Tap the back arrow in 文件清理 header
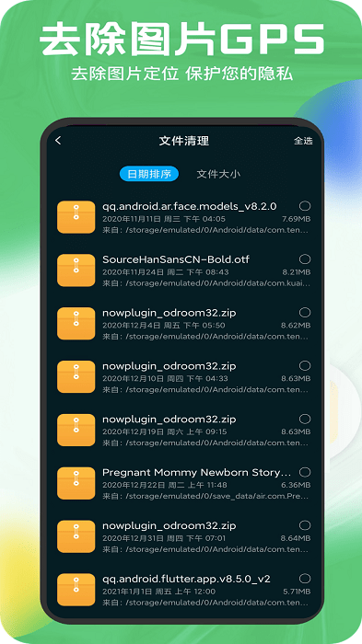The height and width of the screenshot is (644, 362). tap(58, 141)
